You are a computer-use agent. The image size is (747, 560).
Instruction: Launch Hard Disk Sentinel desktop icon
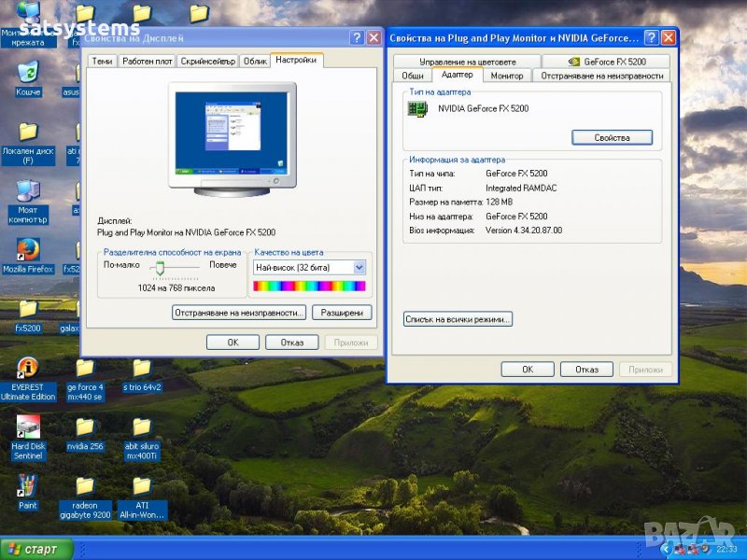(x=28, y=428)
